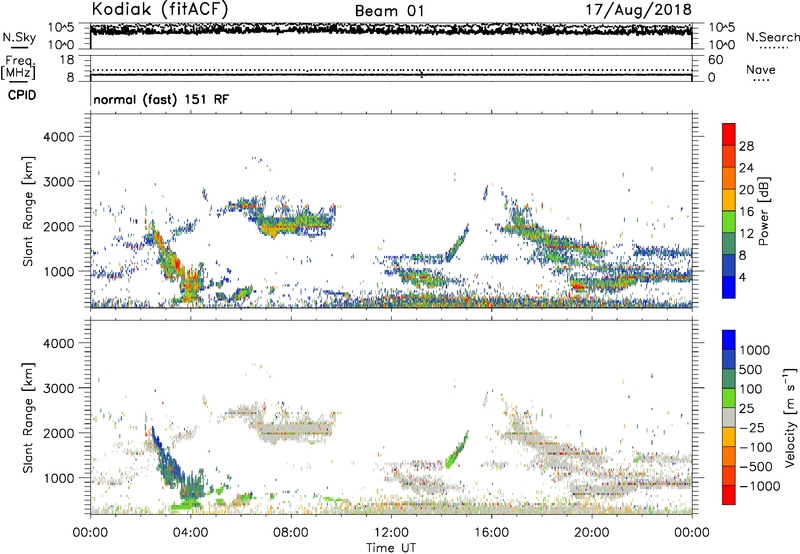Click the 'CPID' label
800x554 pixels.
click(22, 95)
